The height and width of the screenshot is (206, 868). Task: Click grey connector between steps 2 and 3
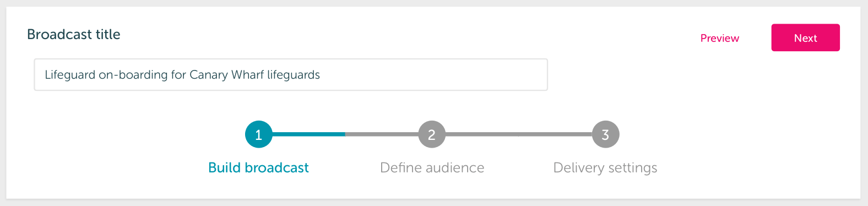pyautogui.click(x=518, y=134)
